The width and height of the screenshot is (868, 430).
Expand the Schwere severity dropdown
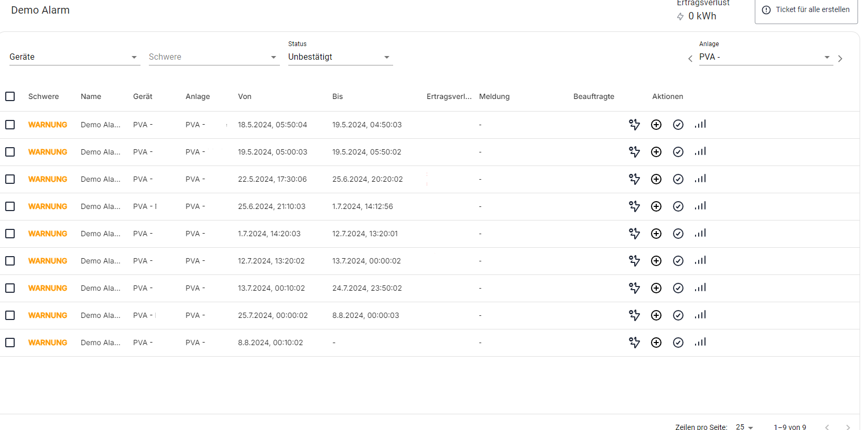pos(213,57)
